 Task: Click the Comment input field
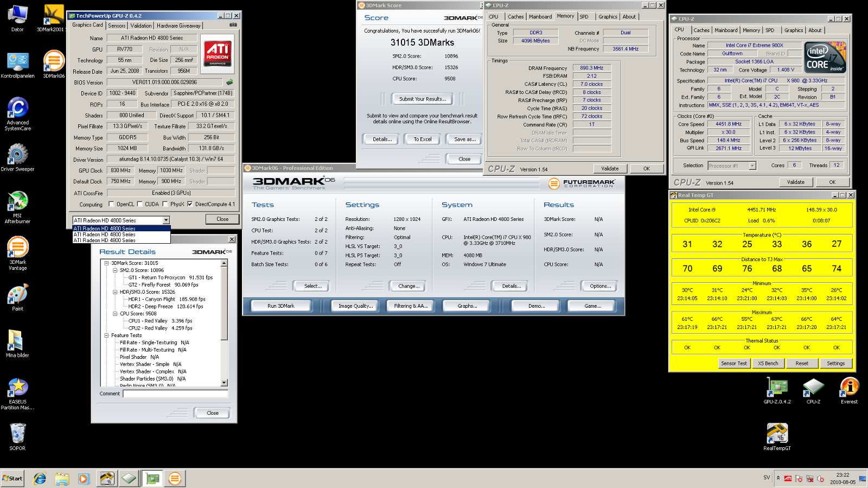pos(175,394)
